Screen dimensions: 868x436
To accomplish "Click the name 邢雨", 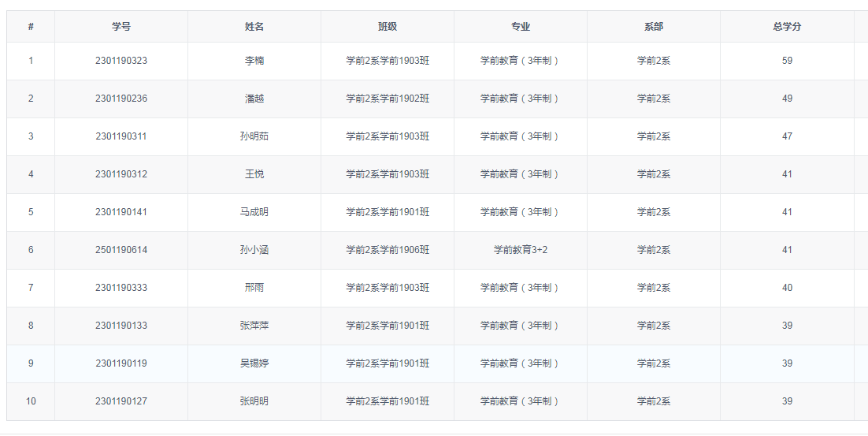I will coord(254,288).
